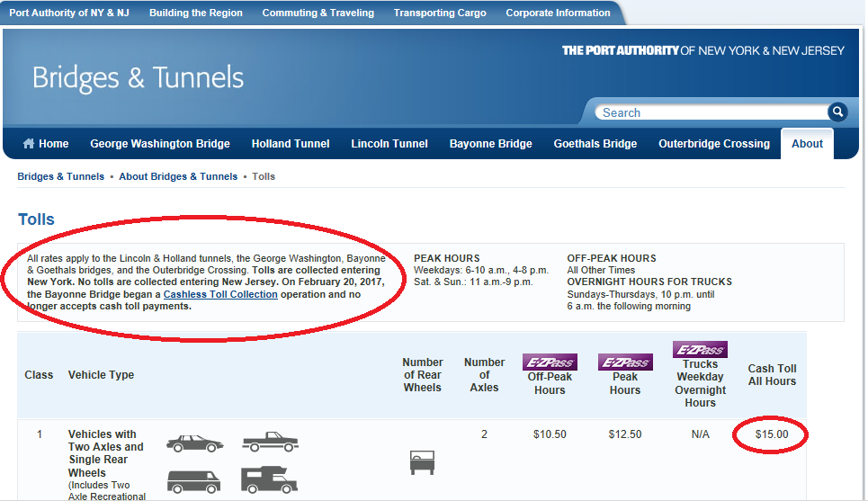Click the E-ZPass logo above Off-Peak Hours
This screenshot has height=501, width=868.
[x=550, y=362]
